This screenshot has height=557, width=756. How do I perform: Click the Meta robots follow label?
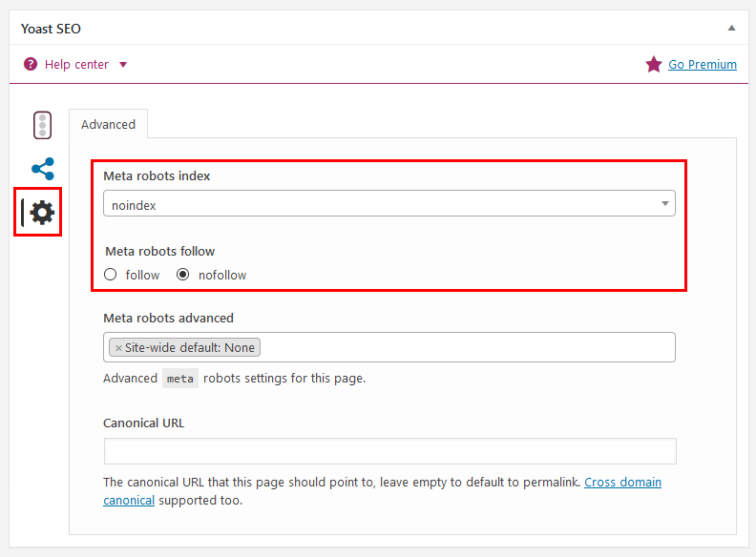click(159, 252)
